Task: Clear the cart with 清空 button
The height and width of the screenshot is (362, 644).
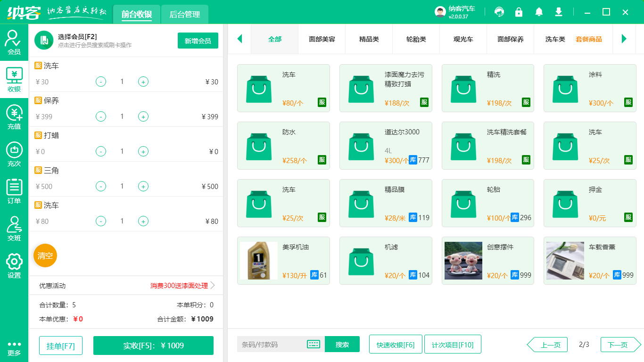Action: [45, 255]
